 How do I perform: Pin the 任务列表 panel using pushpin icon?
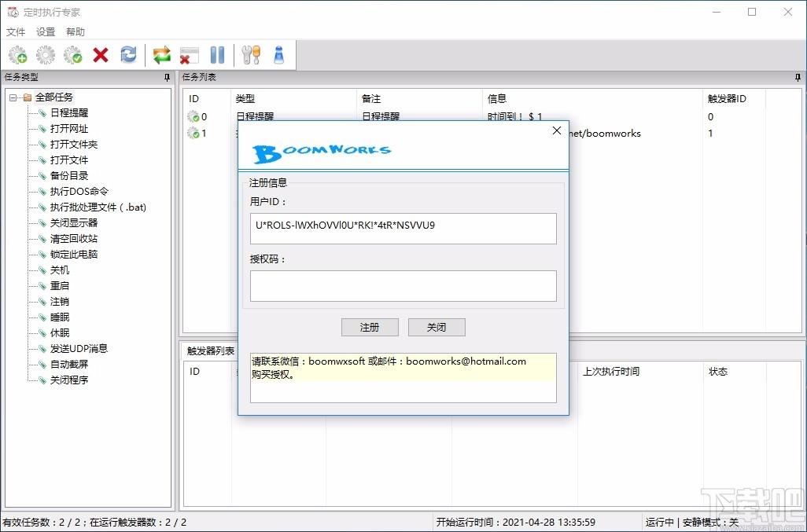[x=798, y=77]
